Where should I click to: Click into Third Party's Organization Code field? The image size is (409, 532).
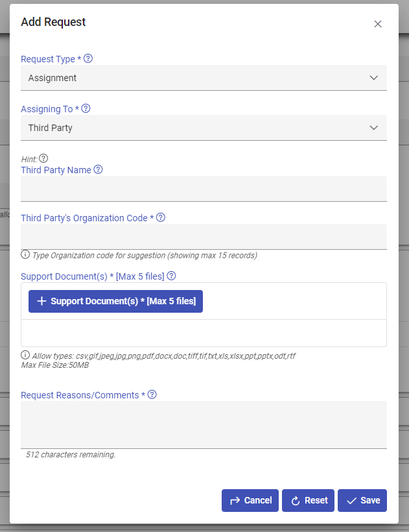tap(204, 237)
